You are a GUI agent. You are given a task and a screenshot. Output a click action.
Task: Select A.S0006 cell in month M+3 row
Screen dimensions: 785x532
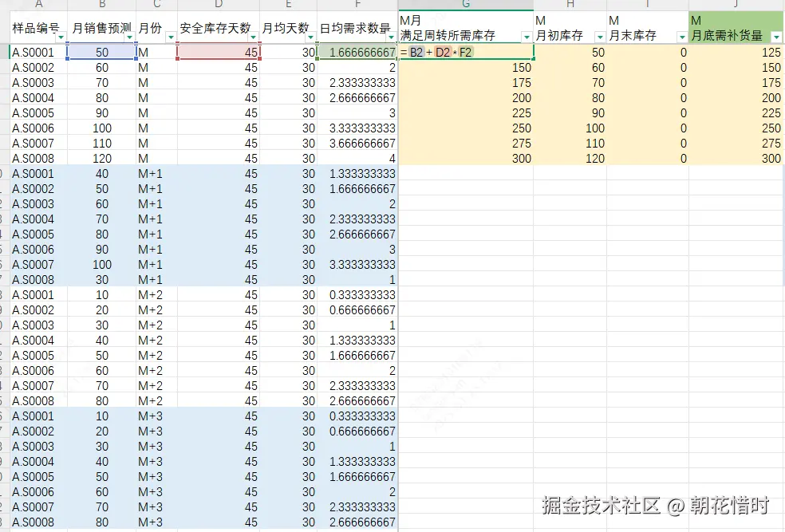tap(38, 492)
